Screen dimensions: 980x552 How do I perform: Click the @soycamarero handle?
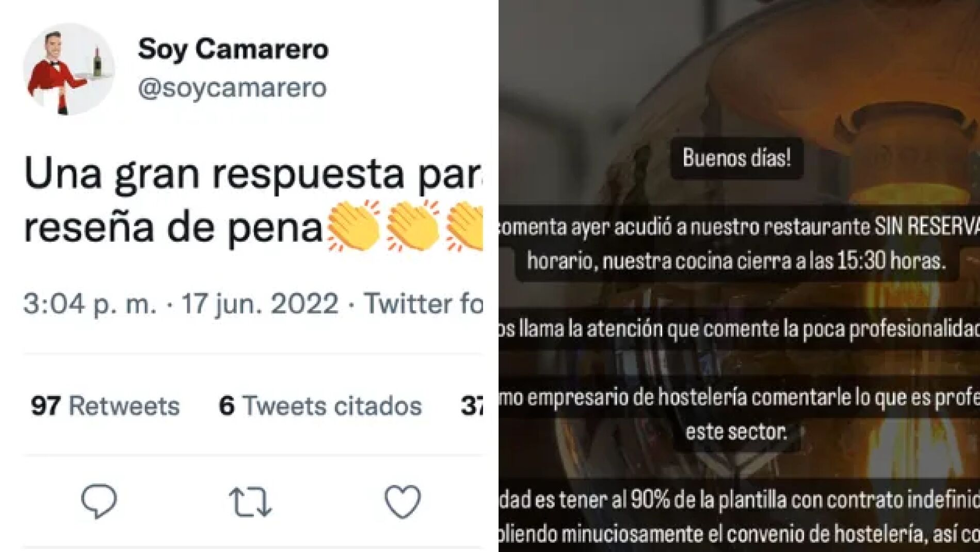[232, 88]
